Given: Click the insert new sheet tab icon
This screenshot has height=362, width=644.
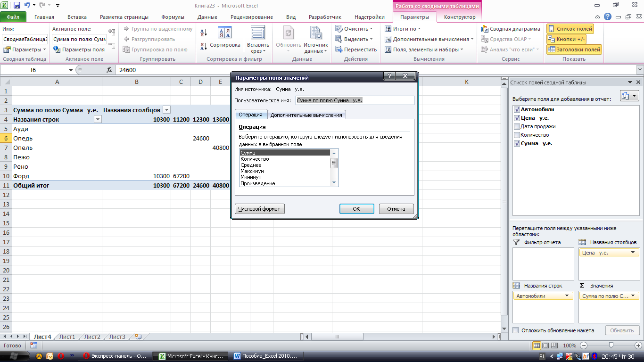Looking at the screenshot, I should 138,337.
